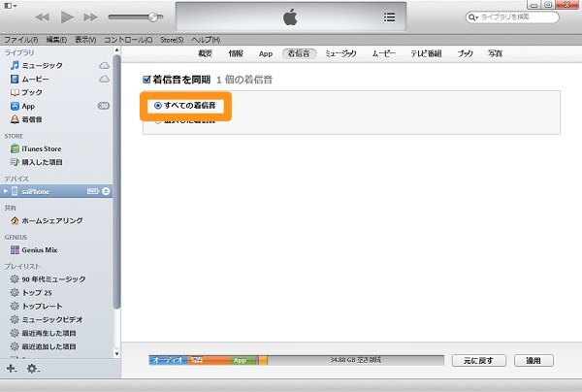
Task: Click the eject icon beside the iPhone
Action: 106,191
